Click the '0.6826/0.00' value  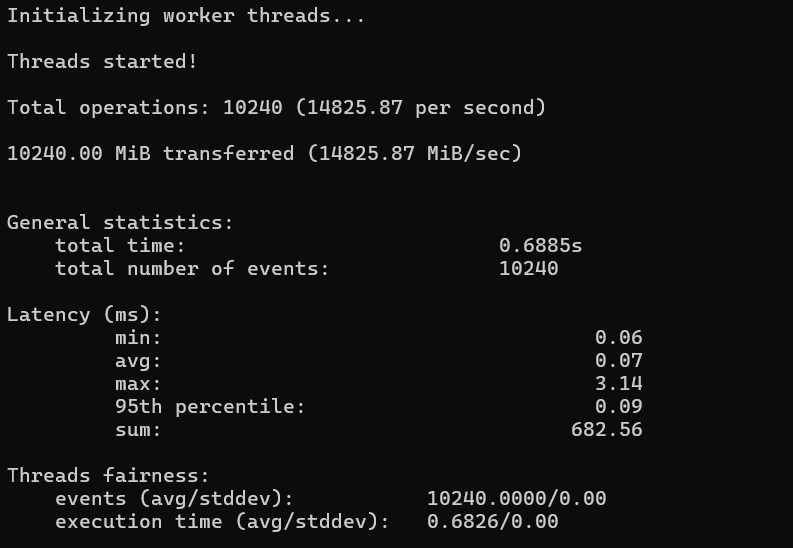493,522
